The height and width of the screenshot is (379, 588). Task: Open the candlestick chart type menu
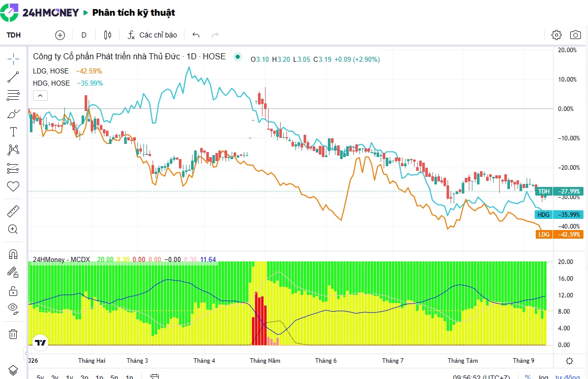[x=107, y=35]
